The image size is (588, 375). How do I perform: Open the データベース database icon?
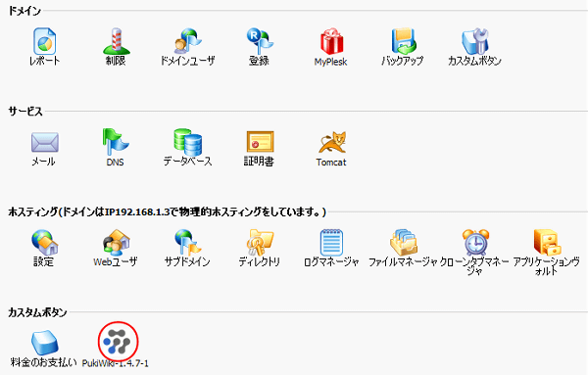(x=188, y=142)
